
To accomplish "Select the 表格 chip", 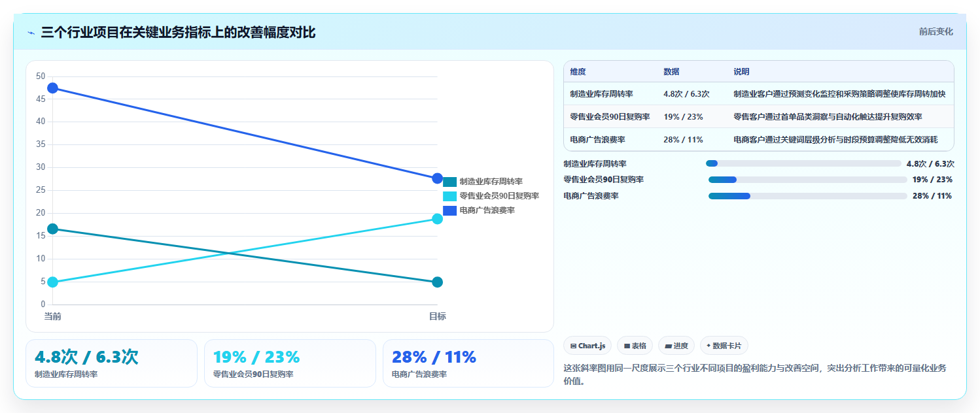I will tap(635, 346).
